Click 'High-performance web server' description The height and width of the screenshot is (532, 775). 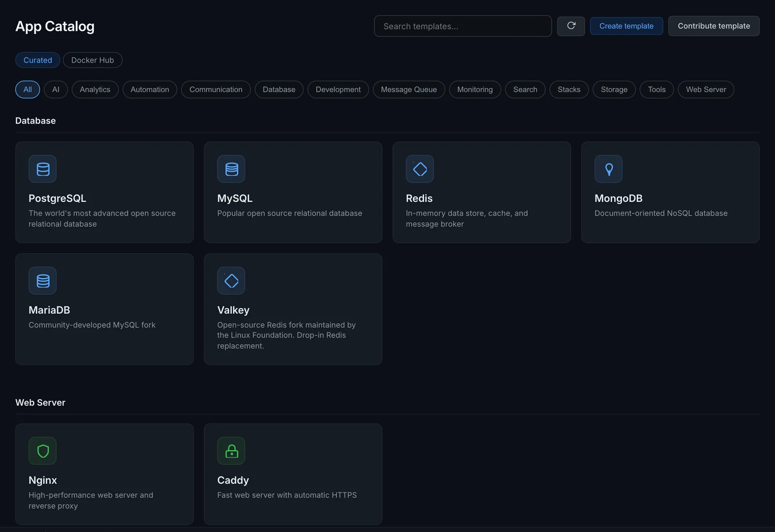click(x=91, y=501)
